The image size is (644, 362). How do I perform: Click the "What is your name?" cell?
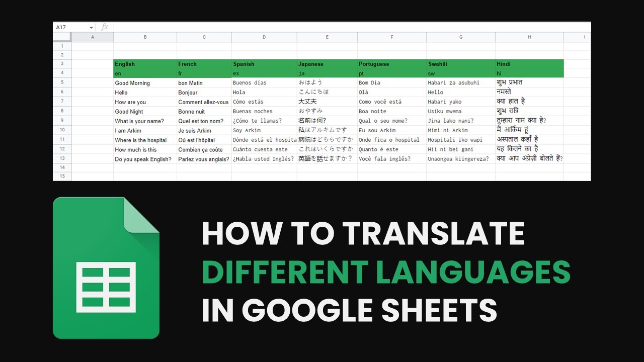145,121
